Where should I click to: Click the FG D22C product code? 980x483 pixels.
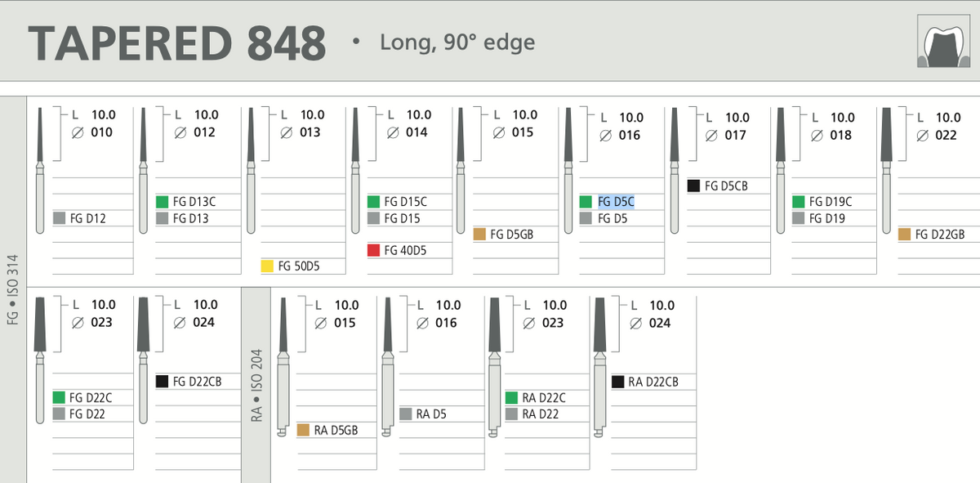pos(91,397)
